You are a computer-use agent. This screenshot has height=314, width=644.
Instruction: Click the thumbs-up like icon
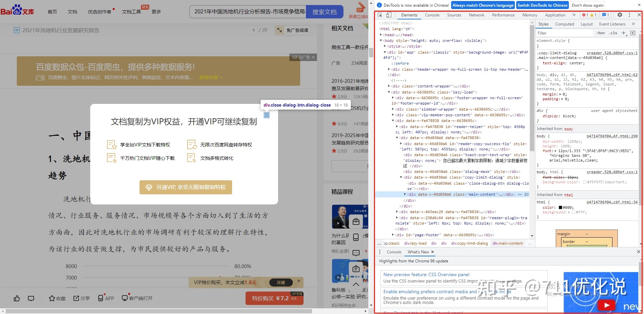[17, 298]
